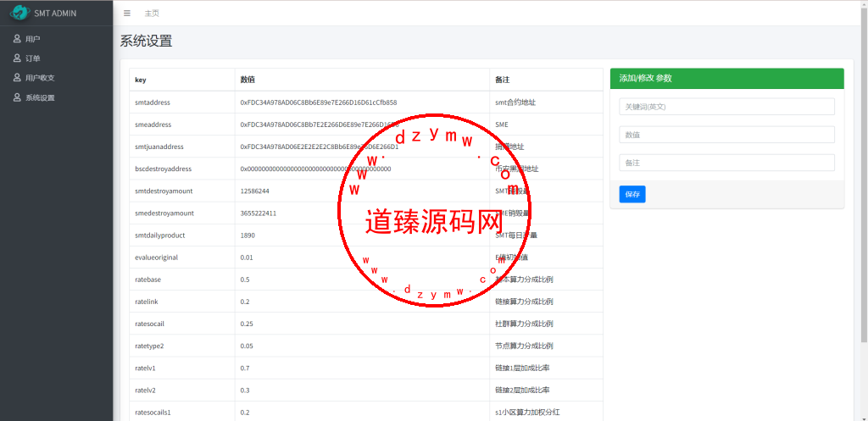
Task: Click the remark 链接1层加成比率
Action: pyautogui.click(x=522, y=368)
